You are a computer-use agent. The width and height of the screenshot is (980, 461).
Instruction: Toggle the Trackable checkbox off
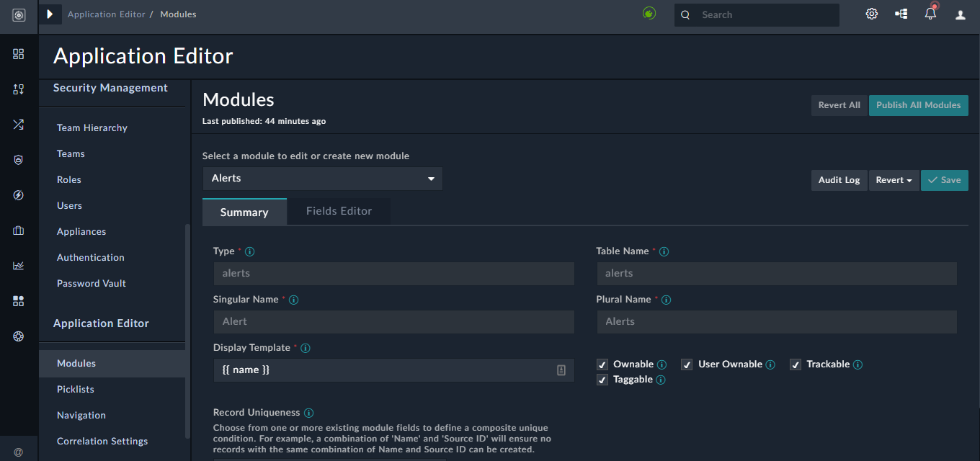[x=796, y=364]
